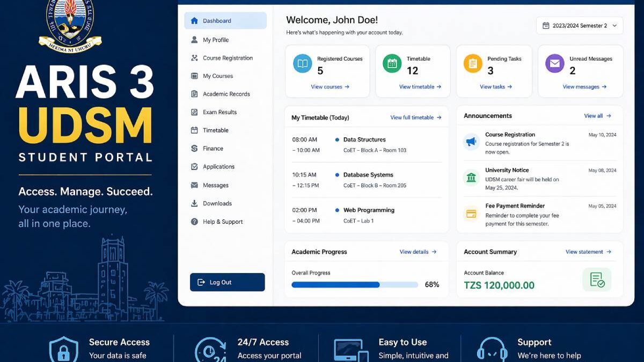The height and width of the screenshot is (362, 644).
Task: Open Course Registration from the sidebar
Action: point(195,58)
